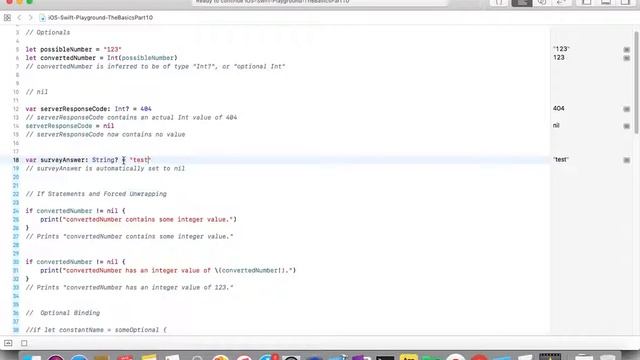Open the related items grid menu
Screen dimensions: 640x360
[x=7, y=18]
